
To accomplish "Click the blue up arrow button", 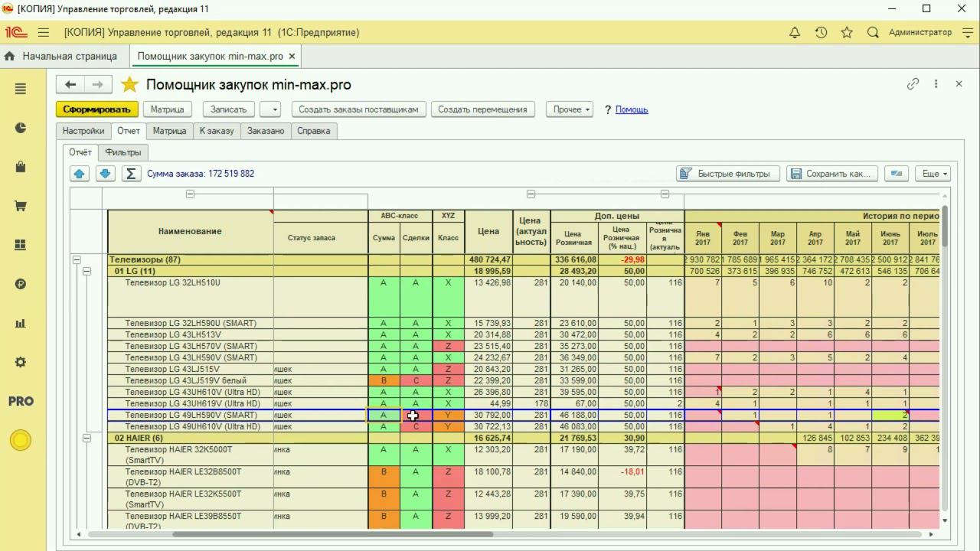I will click(80, 174).
